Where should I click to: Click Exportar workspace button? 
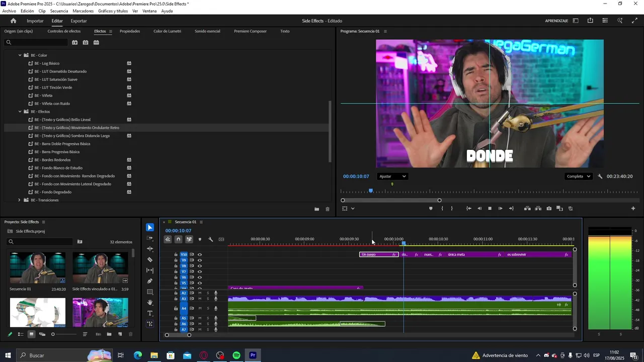tap(78, 21)
